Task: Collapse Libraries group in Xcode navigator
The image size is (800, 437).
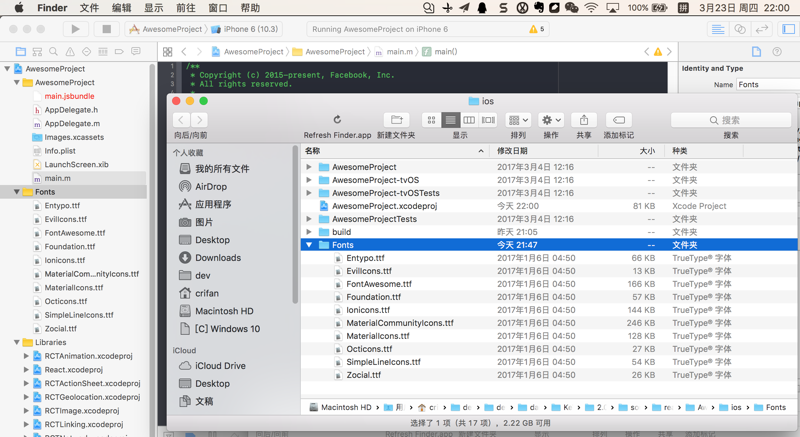Action: (x=17, y=342)
